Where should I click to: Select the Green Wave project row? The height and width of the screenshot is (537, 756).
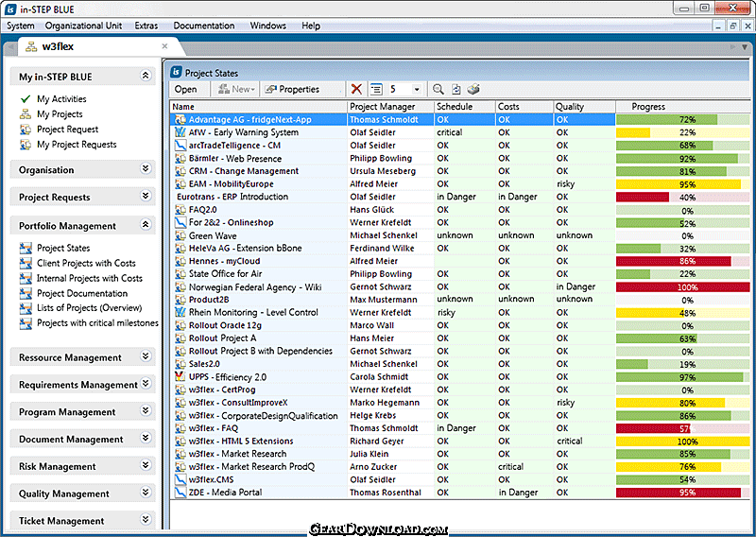460,235
